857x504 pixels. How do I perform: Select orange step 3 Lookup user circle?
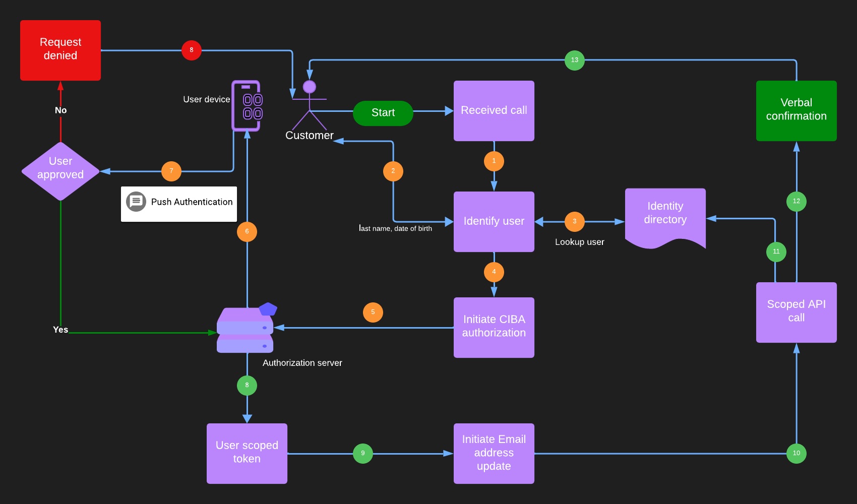tap(575, 221)
